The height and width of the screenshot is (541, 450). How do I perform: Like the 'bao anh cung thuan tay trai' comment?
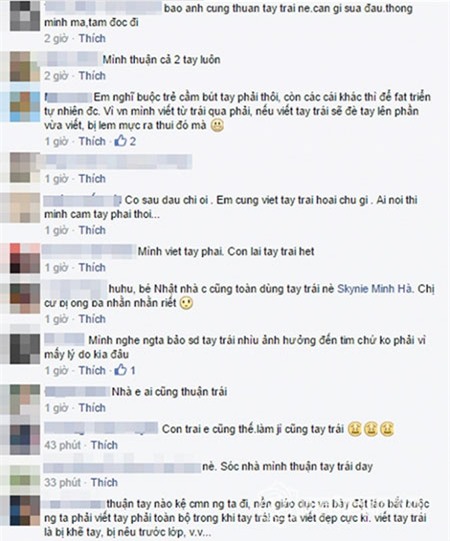click(92, 38)
